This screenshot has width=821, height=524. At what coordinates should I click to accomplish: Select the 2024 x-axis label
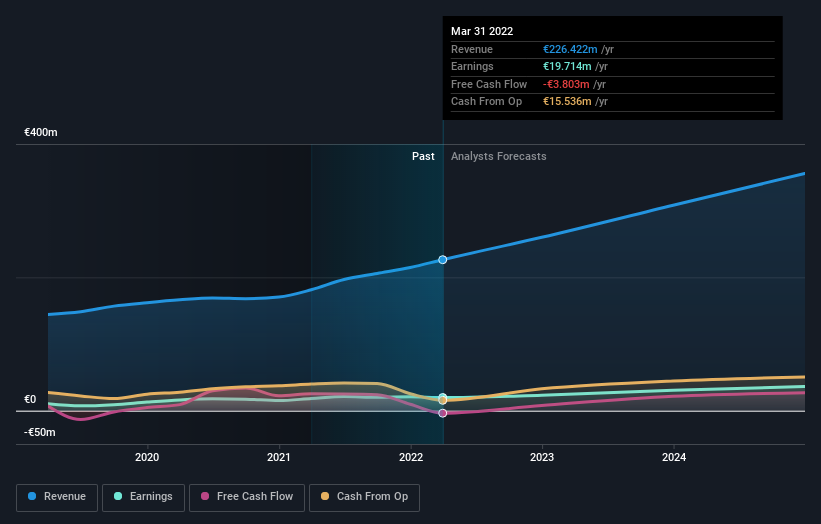(x=674, y=457)
